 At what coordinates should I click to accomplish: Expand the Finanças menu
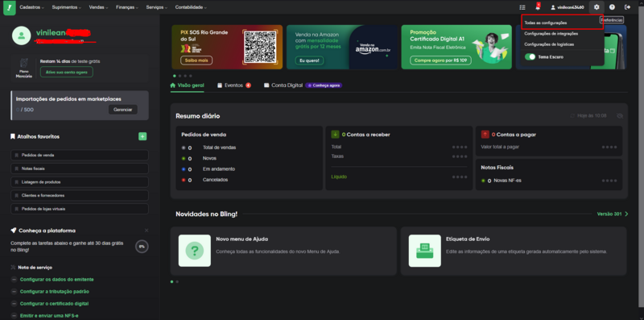[x=128, y=7]
